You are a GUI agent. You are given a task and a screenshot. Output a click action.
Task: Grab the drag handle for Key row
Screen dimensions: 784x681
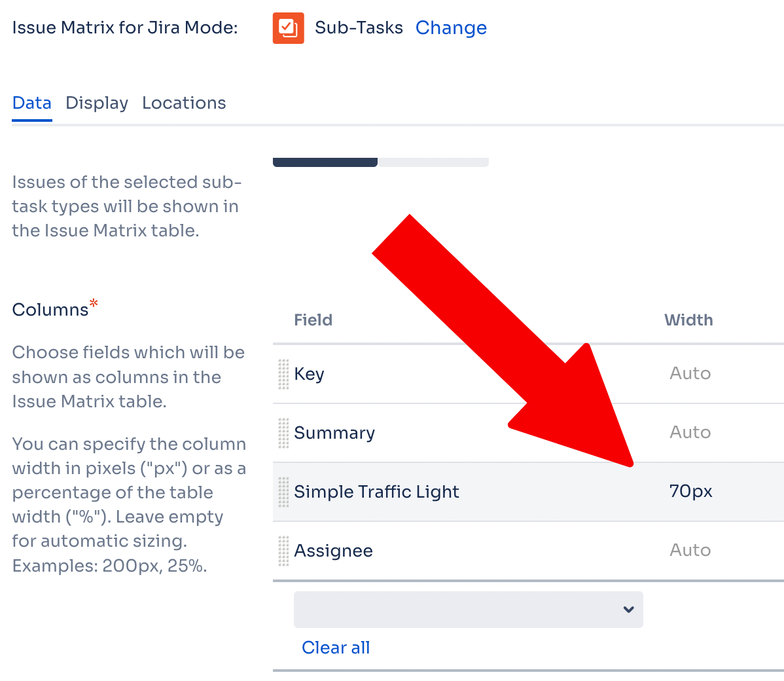click(x=283, y=374)
